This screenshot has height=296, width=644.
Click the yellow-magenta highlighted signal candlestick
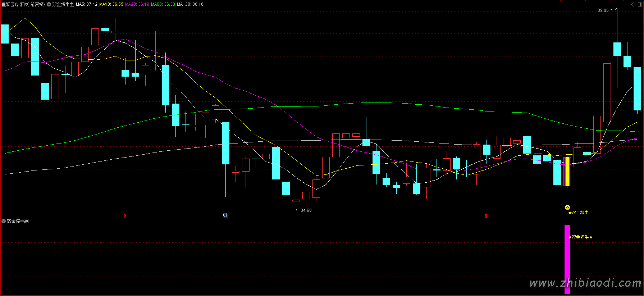[567, 172]
